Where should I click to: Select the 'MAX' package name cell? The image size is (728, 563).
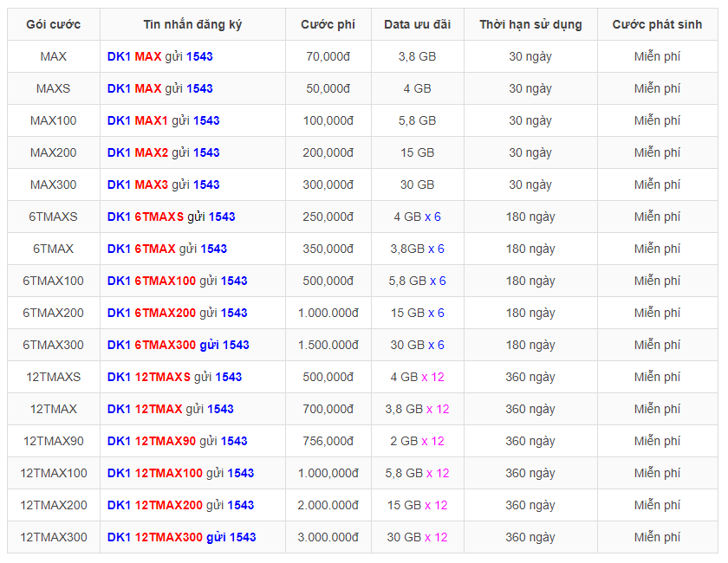pos(54,56)
